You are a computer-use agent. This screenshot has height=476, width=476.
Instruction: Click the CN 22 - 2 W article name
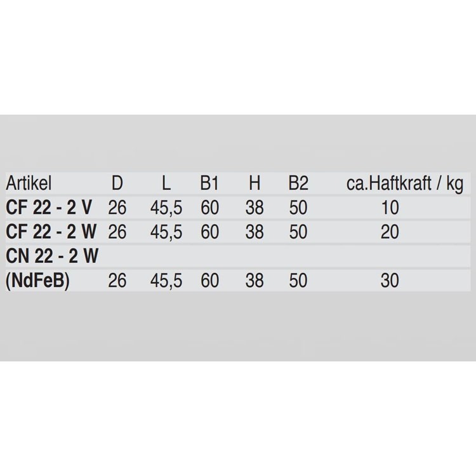52,256
